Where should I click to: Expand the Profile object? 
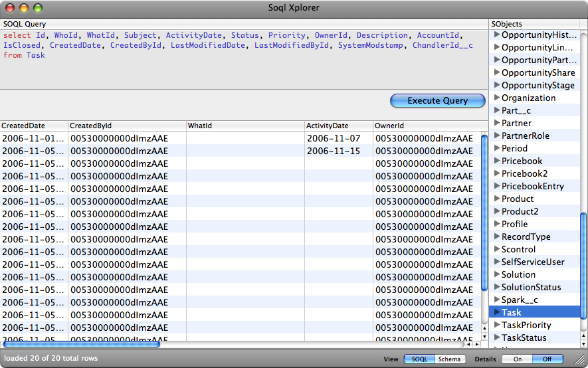pyautogui.click(x=497, y=223)
